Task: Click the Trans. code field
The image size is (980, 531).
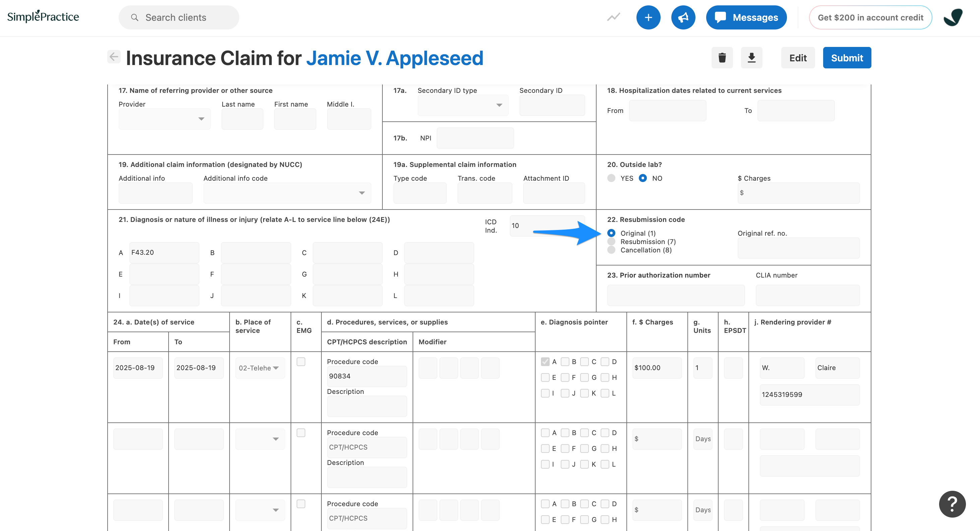Action: (485, 193)
